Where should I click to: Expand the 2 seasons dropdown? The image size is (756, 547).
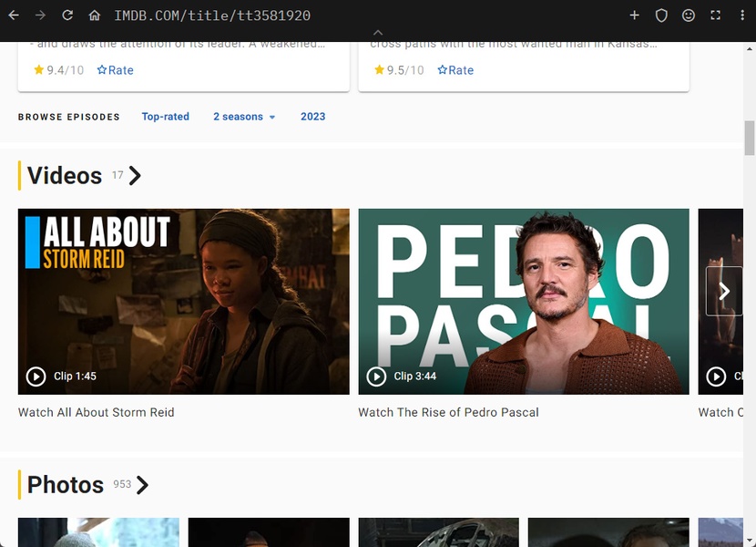click(x=244, y=117)
